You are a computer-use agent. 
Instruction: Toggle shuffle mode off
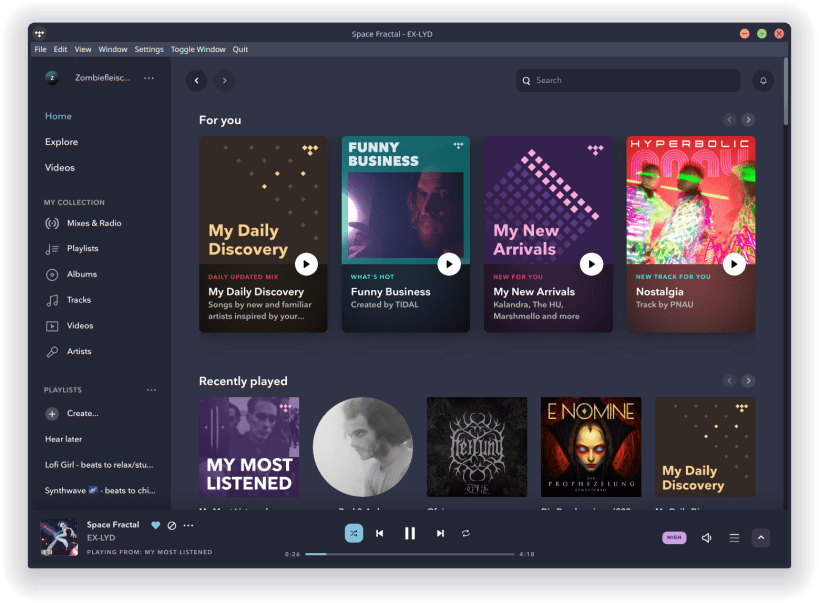(354, 534)
